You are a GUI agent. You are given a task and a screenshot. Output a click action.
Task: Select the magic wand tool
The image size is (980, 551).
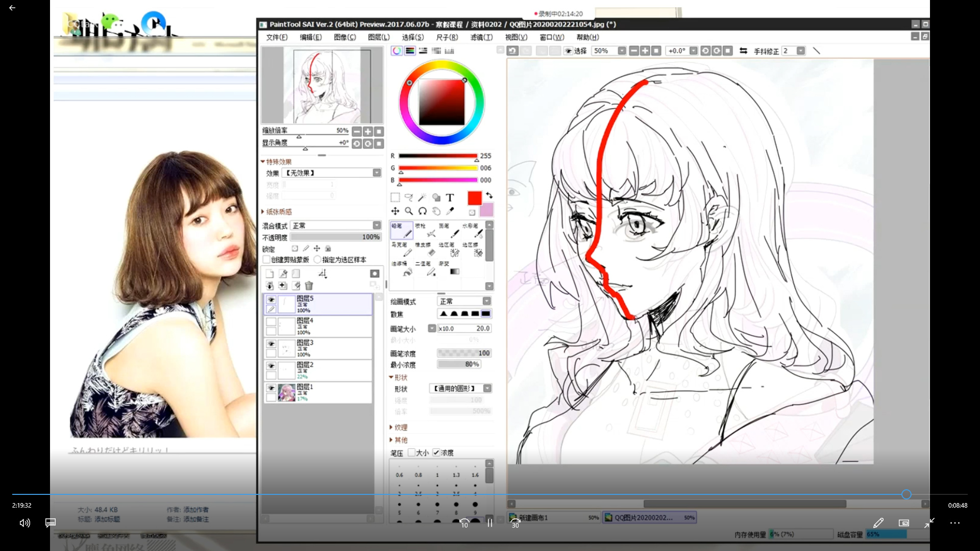[422, 197]
